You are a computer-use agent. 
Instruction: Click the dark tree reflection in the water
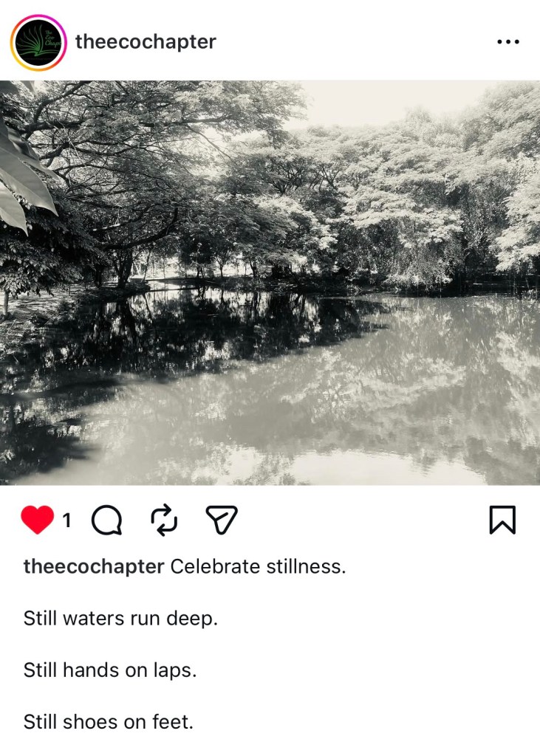click(x=185, y=332)
